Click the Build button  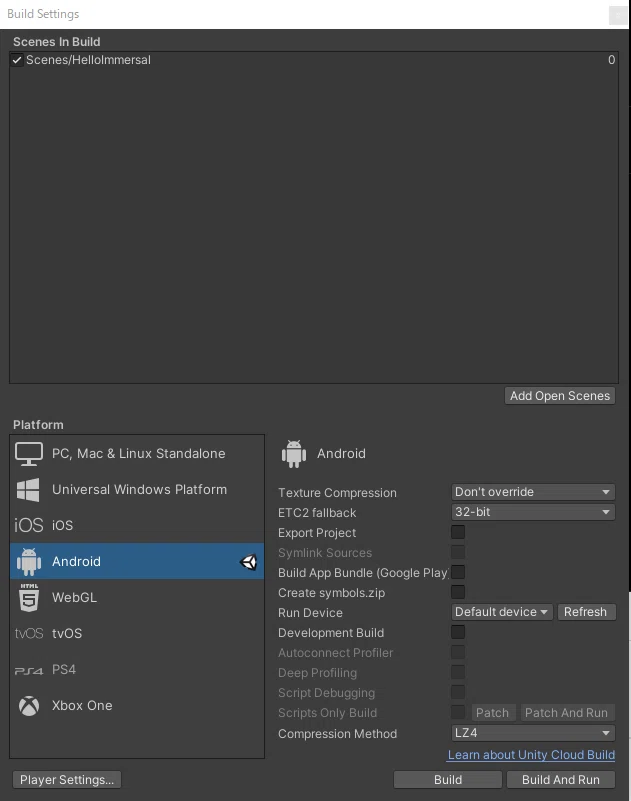point(448,780)
